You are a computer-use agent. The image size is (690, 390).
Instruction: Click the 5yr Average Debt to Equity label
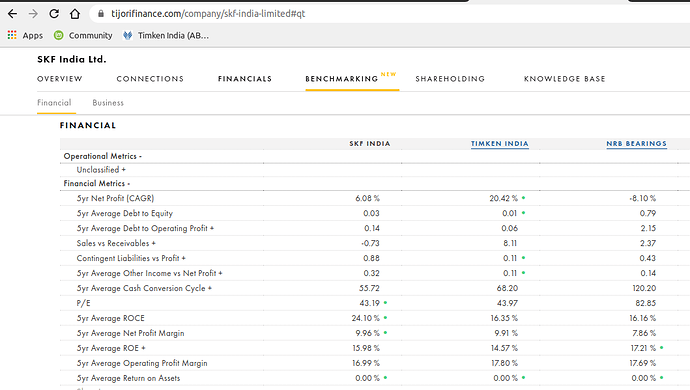(125, 213)
